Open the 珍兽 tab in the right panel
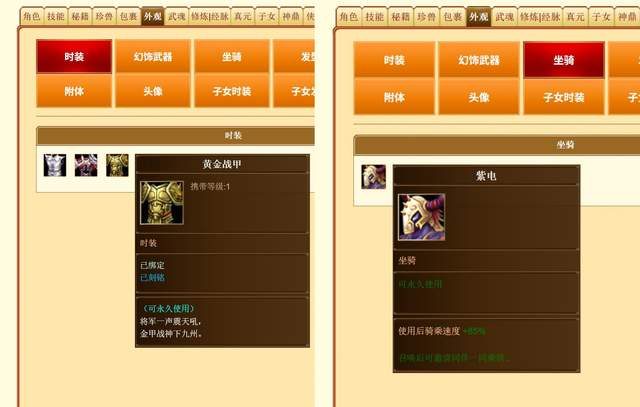 [x=427, y=17]
